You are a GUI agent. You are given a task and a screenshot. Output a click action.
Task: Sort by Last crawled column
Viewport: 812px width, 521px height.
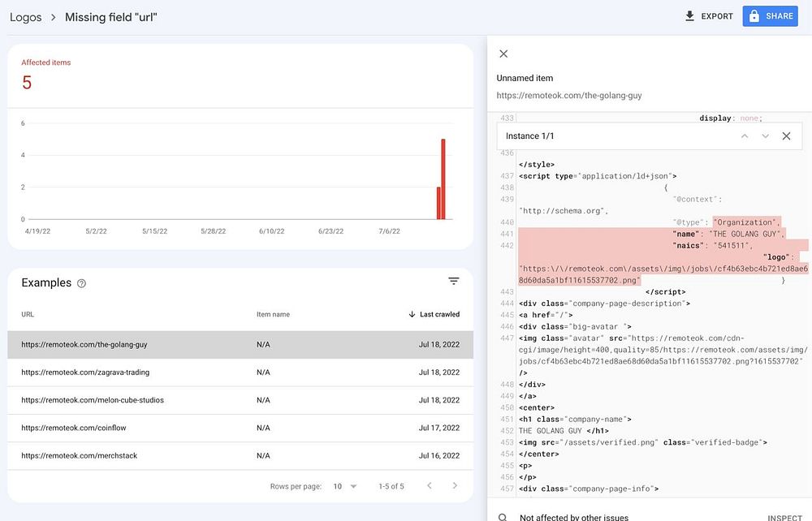point(434,314)
